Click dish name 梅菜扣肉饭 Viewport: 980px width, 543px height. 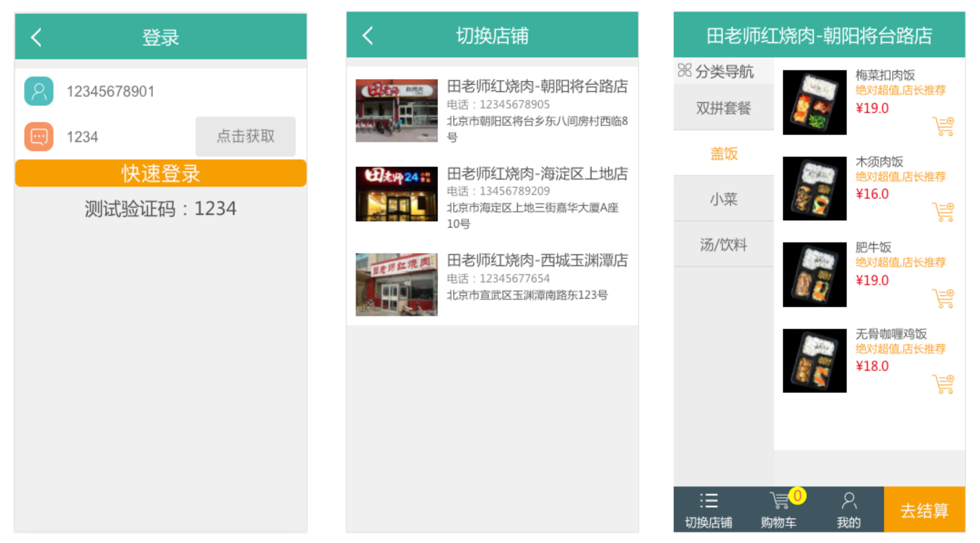click(885, 75)
